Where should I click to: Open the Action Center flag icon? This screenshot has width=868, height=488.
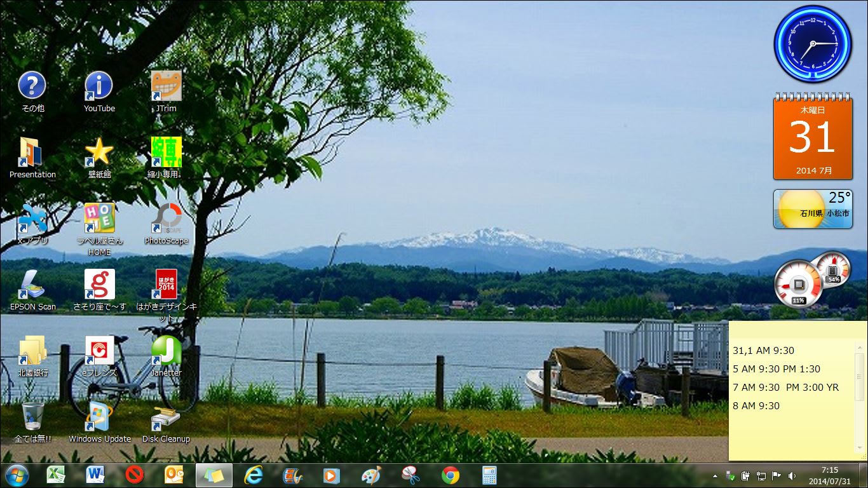tap(776, 475)
